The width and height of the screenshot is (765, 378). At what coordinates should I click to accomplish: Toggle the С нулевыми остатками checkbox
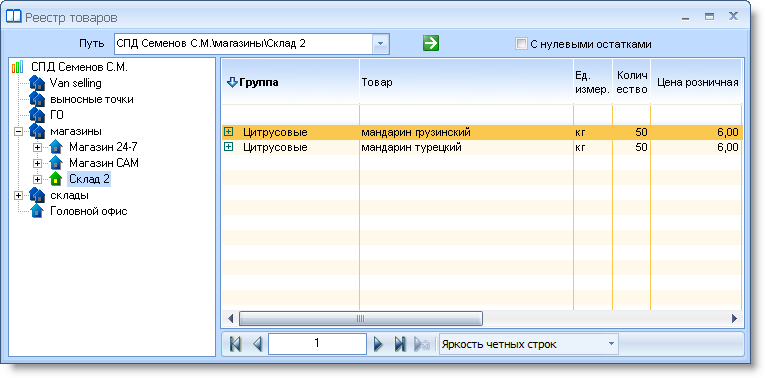pyautogui.click(x=522, y=44)
